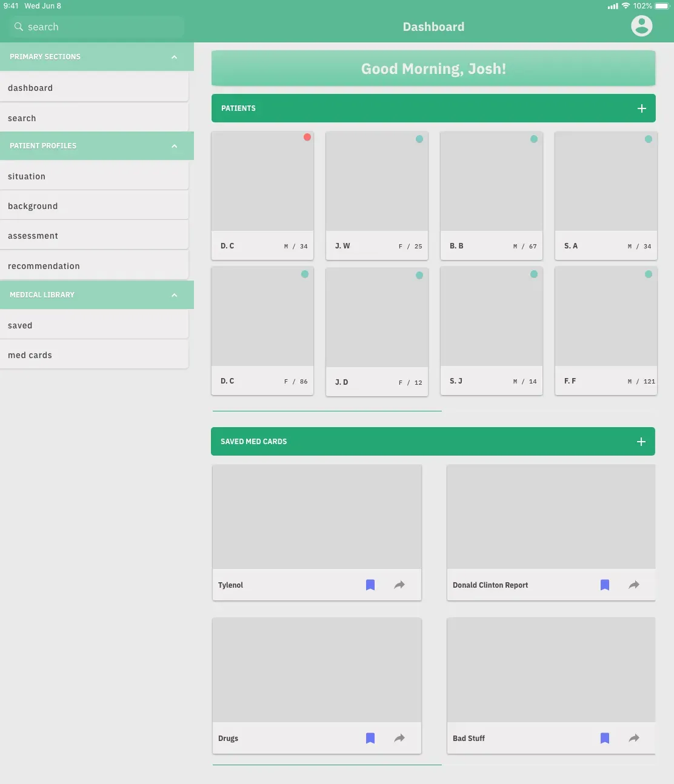Toggle bookmark on Donald Clinton Report
Image resolution: width=674 pixels, height=784 pixels.
point(605,585)
